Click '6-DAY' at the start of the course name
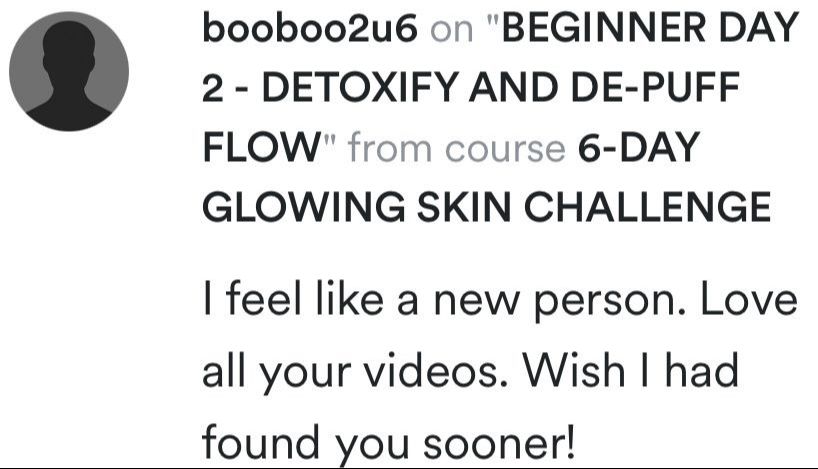The image size is (818, 469). point(639,148)
